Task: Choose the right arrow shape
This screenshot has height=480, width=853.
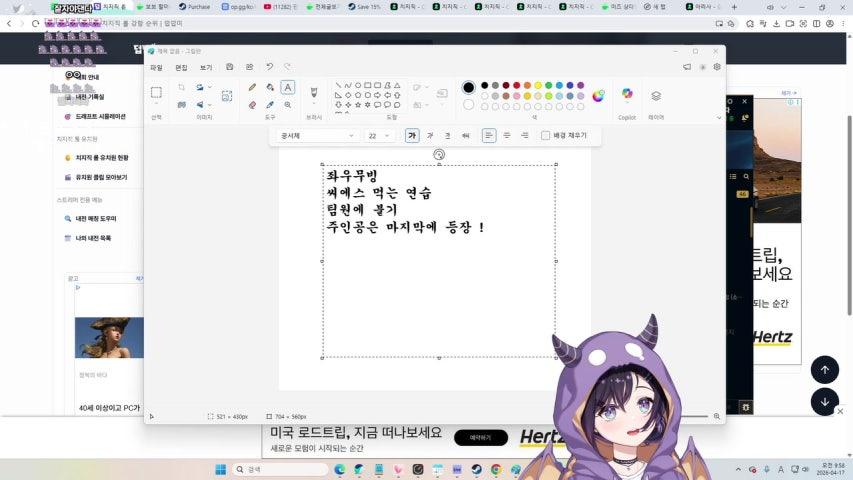Action: pyautogui.click(x=377, y=95)
